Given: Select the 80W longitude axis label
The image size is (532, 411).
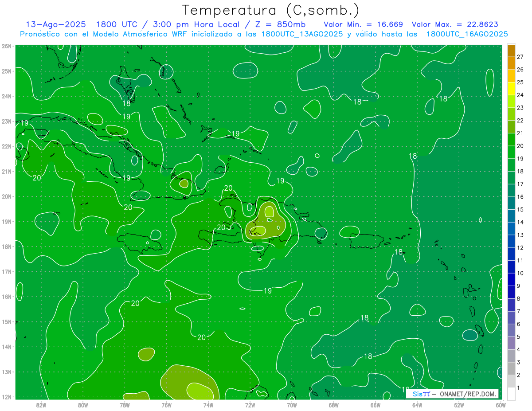Looking at the screenshot, I should tap(82, 405).
